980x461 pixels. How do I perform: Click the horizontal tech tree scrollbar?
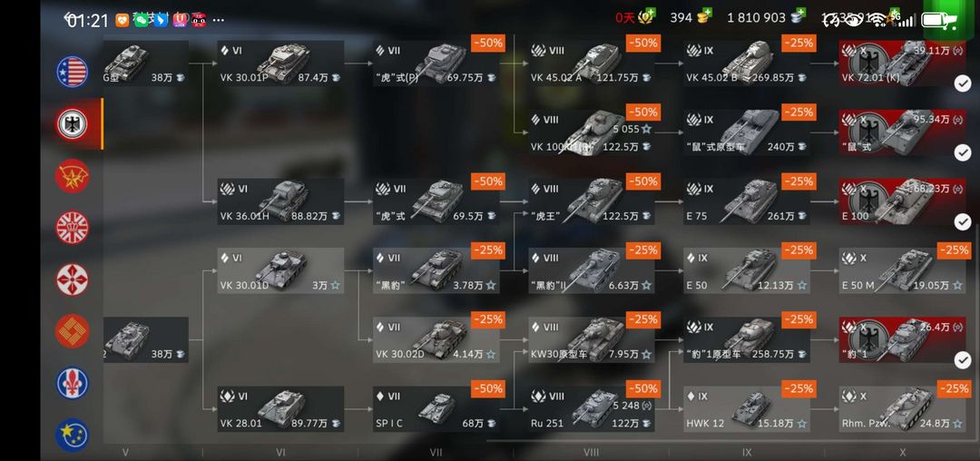click(728, 440)
